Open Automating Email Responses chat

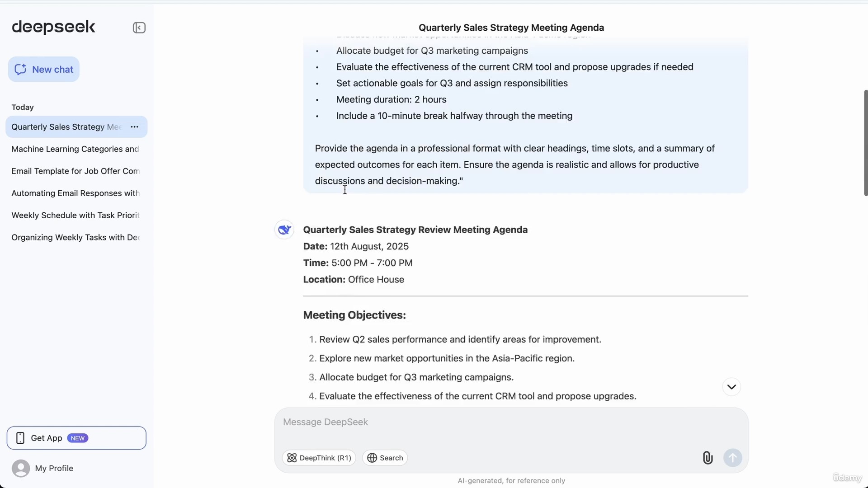tap(75, 193)
